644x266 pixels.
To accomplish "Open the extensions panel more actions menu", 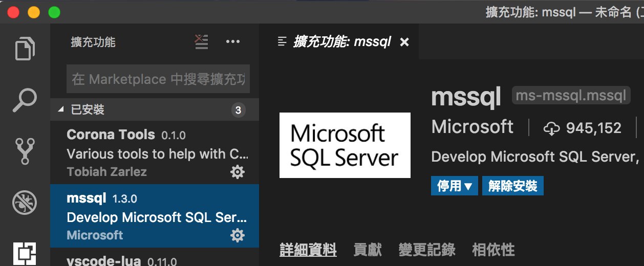I will coord(233,42).
